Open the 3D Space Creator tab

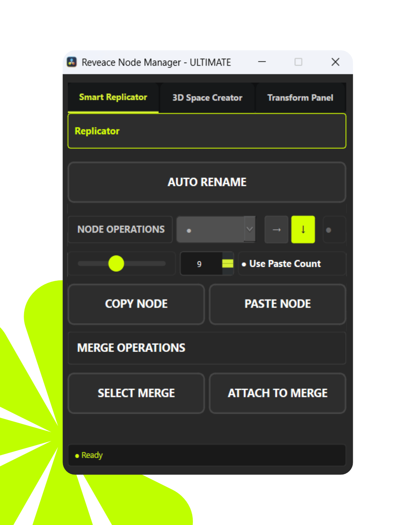(x=207, y=98)
